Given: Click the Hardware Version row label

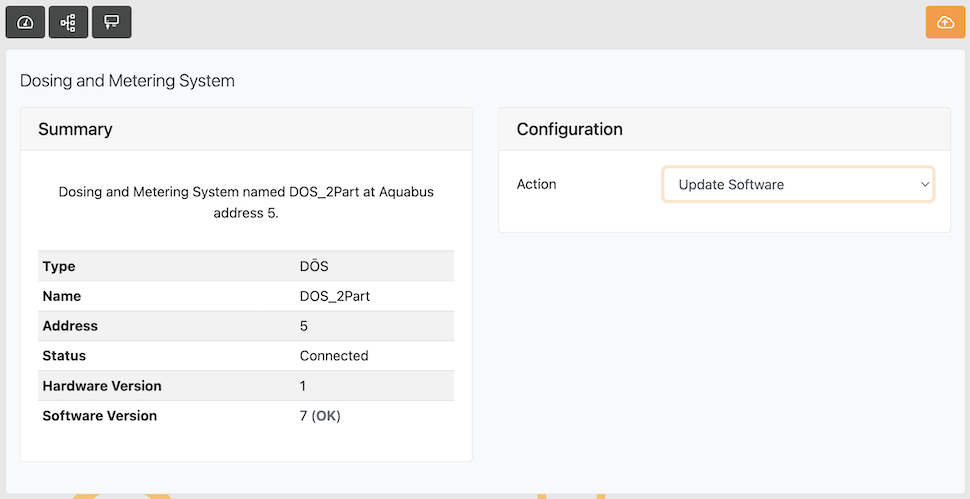Looking at the screenshot, I should [102, 386].
